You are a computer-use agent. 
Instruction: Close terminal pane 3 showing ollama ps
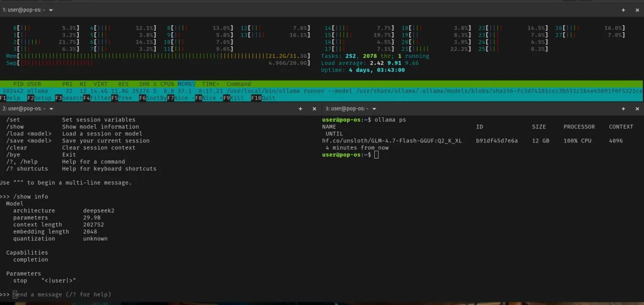637,109
